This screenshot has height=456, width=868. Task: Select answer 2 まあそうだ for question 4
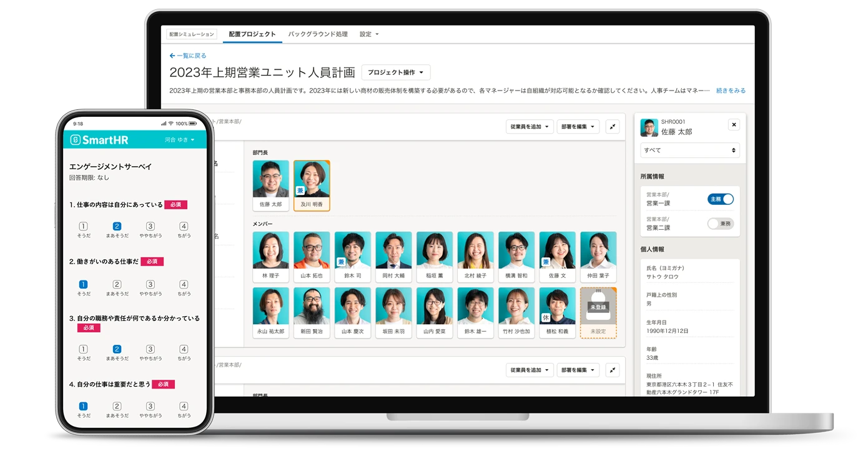tap(117, 410)
